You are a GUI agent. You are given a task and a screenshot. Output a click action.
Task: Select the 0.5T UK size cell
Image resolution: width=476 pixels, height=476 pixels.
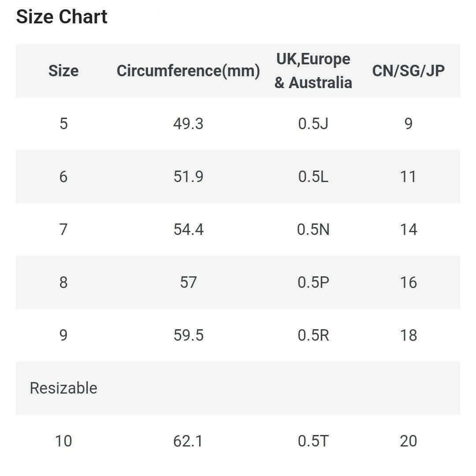[x=313, y=441]
